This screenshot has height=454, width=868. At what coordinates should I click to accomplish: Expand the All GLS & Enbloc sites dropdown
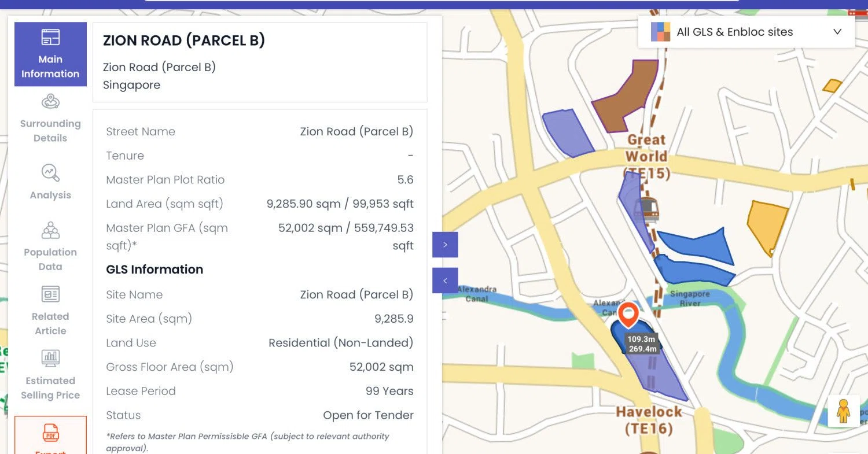pos(746,32)
